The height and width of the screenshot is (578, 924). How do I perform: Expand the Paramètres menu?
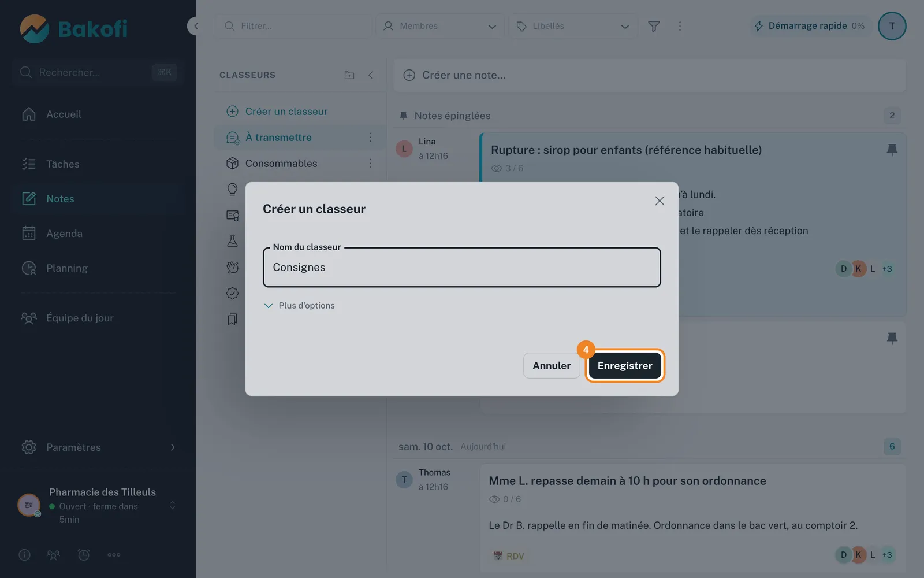coord(98,447)
